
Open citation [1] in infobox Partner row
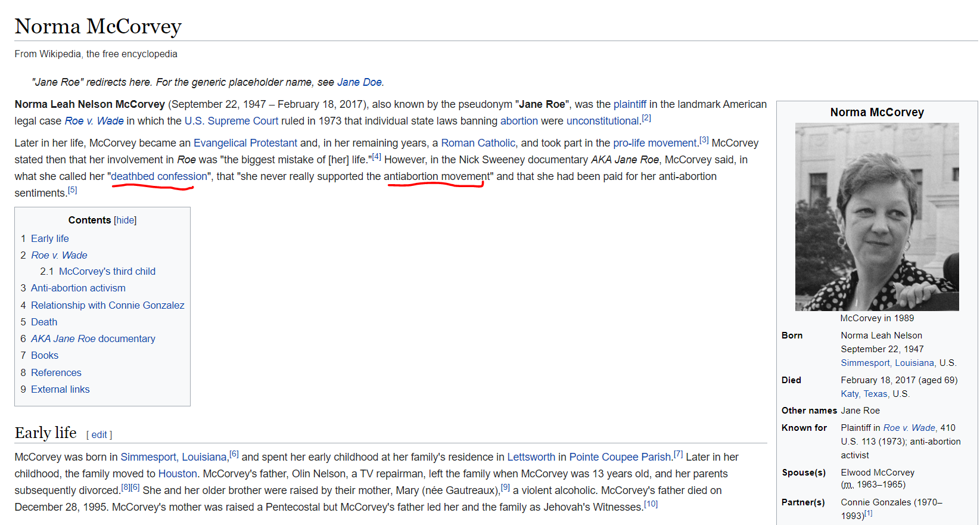coord(869,513)
